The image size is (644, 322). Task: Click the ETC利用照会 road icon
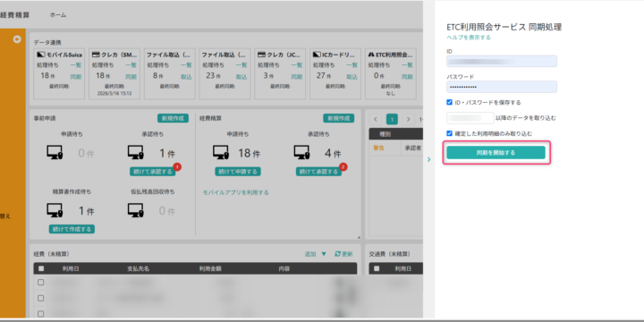[371, 55]
